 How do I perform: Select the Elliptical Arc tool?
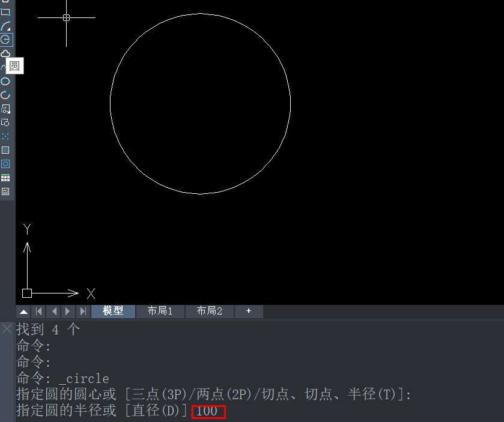coord(5,95)
